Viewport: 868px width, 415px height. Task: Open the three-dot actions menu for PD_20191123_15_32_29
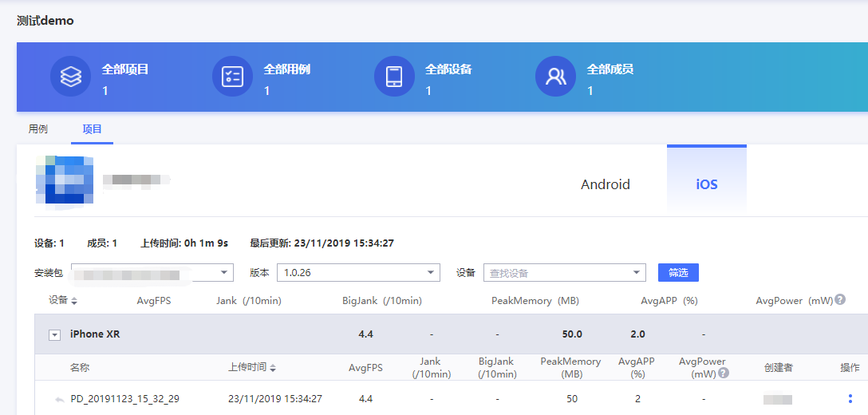(x=850, y=399)
